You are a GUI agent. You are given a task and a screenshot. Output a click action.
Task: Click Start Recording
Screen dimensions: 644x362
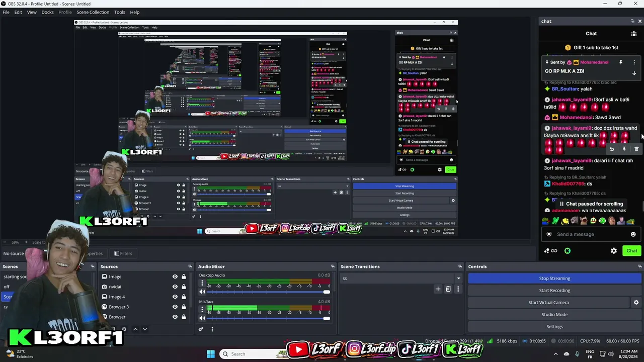pos(554,290)
